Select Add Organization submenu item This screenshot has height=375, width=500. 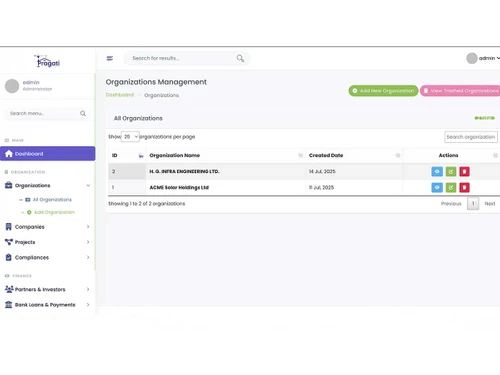[54, 212]
